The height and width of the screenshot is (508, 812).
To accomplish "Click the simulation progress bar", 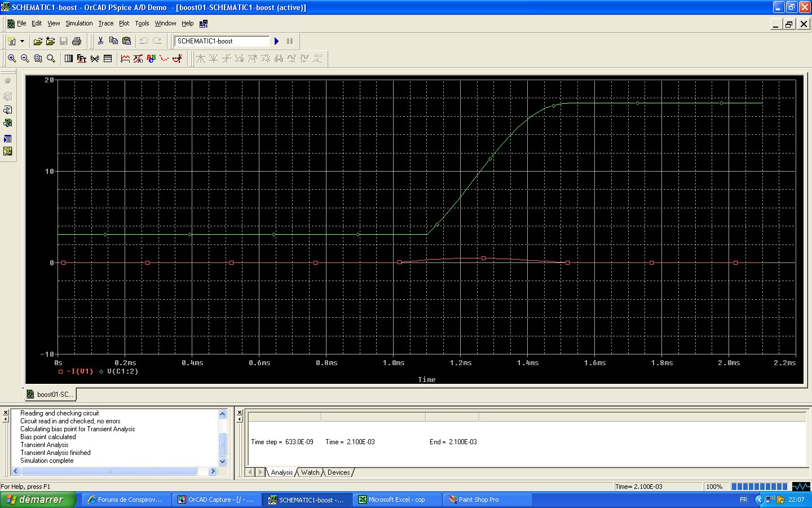I will click(x=760, y=487).
